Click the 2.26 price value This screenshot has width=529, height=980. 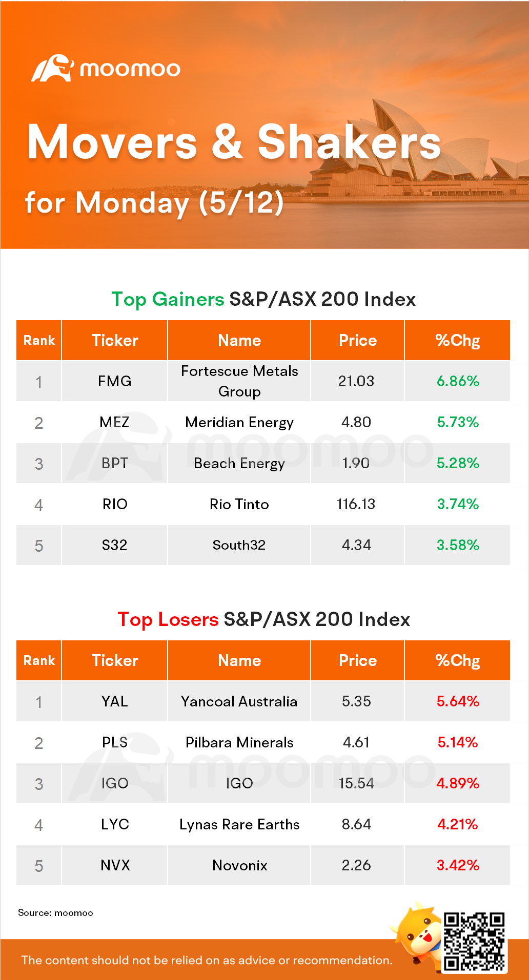356,865
